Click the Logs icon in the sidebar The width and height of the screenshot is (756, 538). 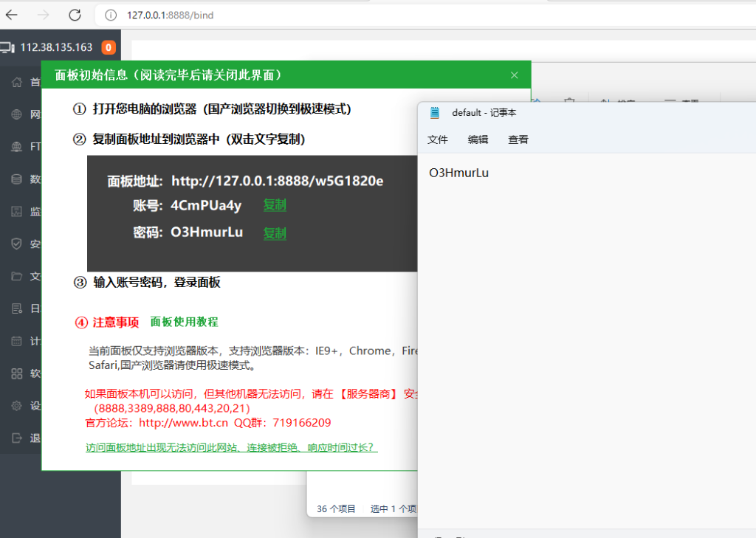point(17,308)
